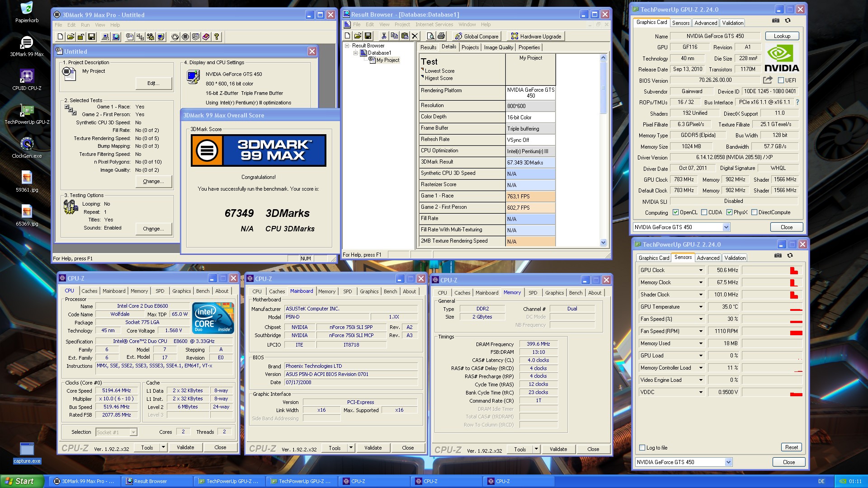Click purple help book icon in 3DMark toolbar
The height and width of the screenshot is (488, 868).
206,37
